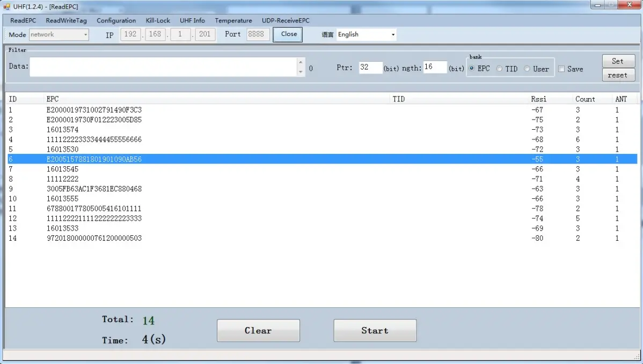Select row with EPC 16013545
This screenshot has height=364, width=643.
pyautogui.click(x=322, y=169)
